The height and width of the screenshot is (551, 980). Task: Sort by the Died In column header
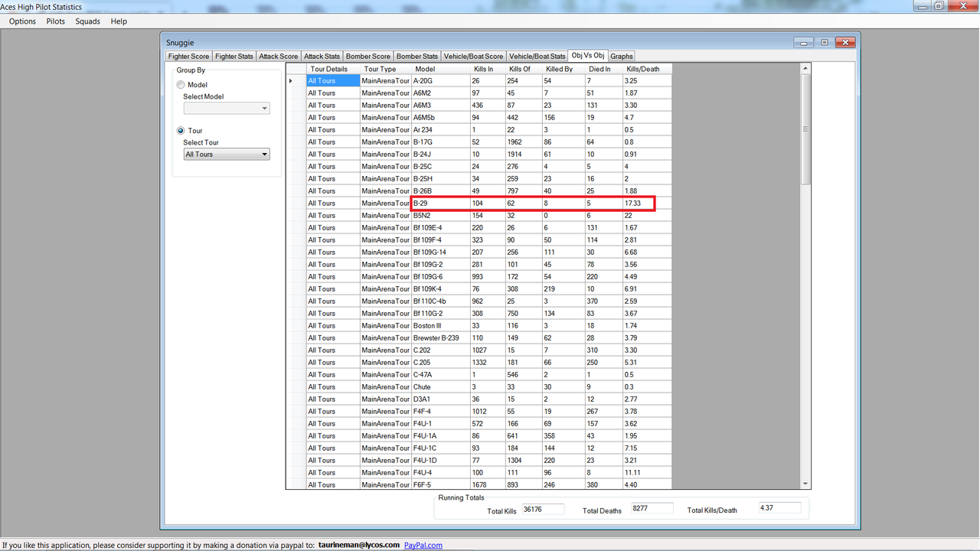(x=603, y=69)
